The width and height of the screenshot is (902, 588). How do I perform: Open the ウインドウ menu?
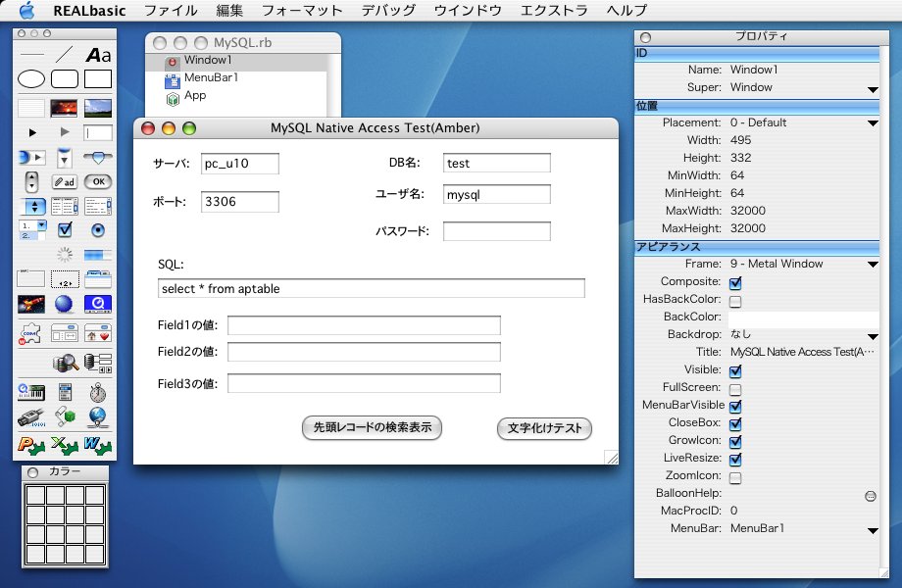click(x=468, y=11)
